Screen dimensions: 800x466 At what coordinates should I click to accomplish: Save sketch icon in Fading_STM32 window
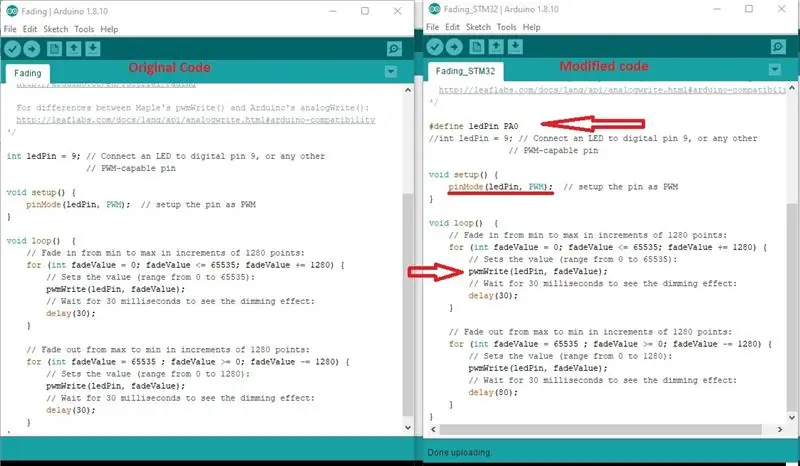click(515, 47)
